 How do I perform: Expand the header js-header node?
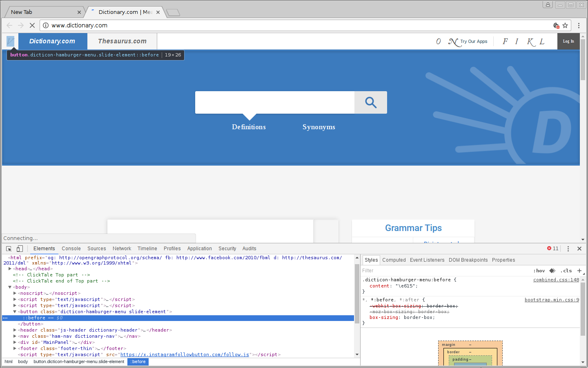coord(15,330)
